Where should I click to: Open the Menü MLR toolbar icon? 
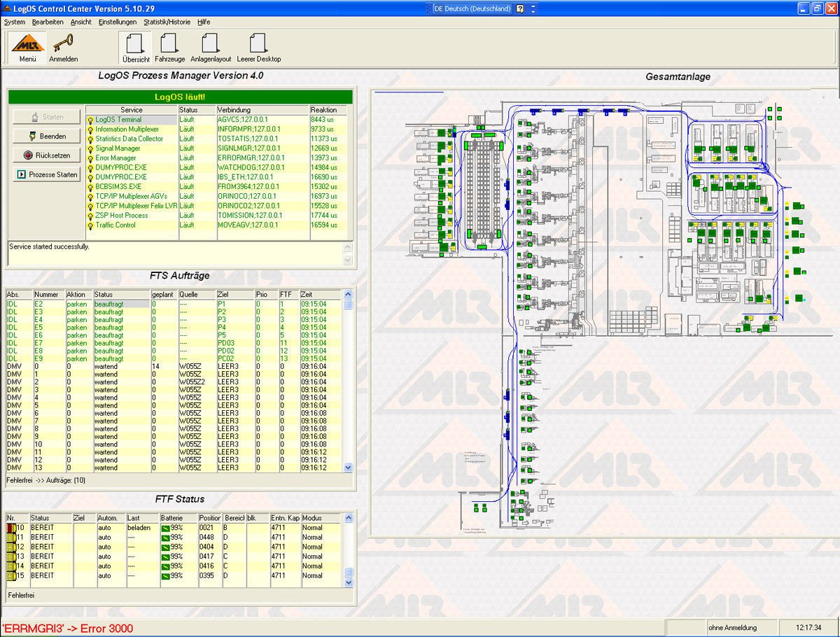tap(26, 46)
